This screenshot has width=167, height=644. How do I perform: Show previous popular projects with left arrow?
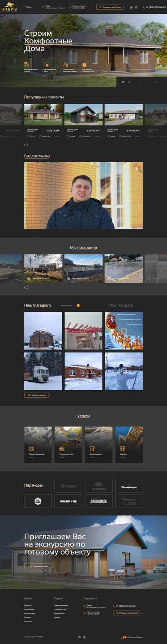click(25, 145)
